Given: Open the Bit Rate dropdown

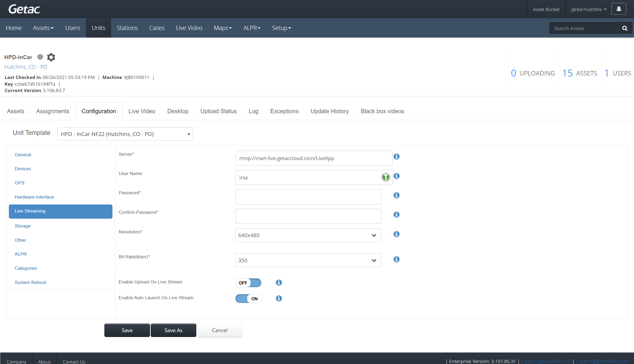Looking at the screenshot, I should point(308,260).
